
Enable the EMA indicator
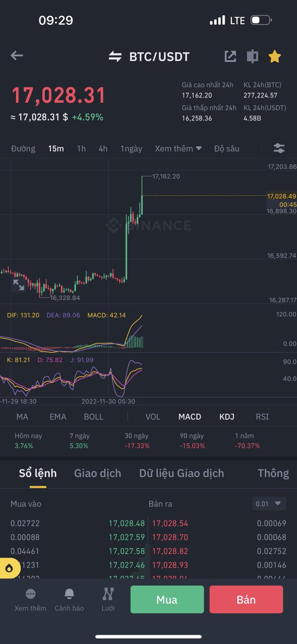pos(58,416)
